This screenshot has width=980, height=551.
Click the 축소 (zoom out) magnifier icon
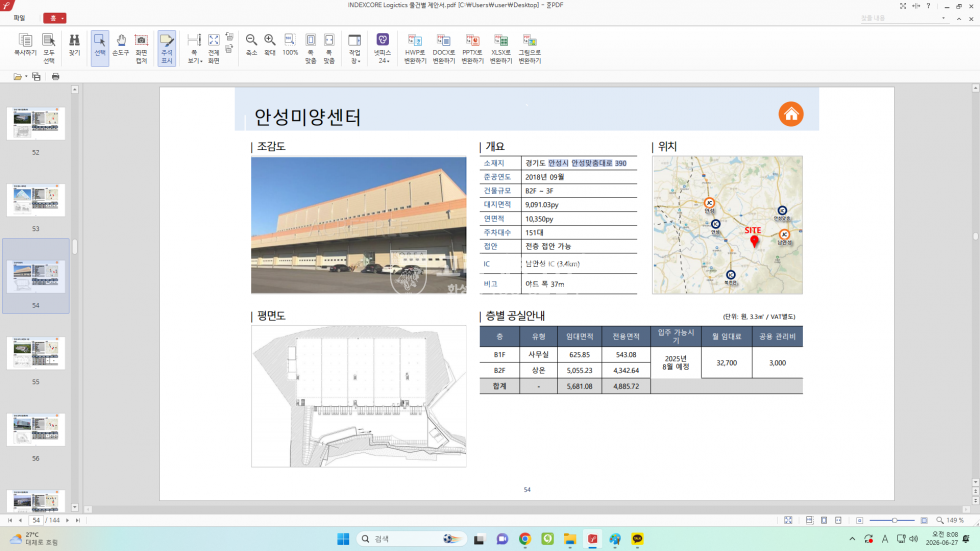(251, 45)
